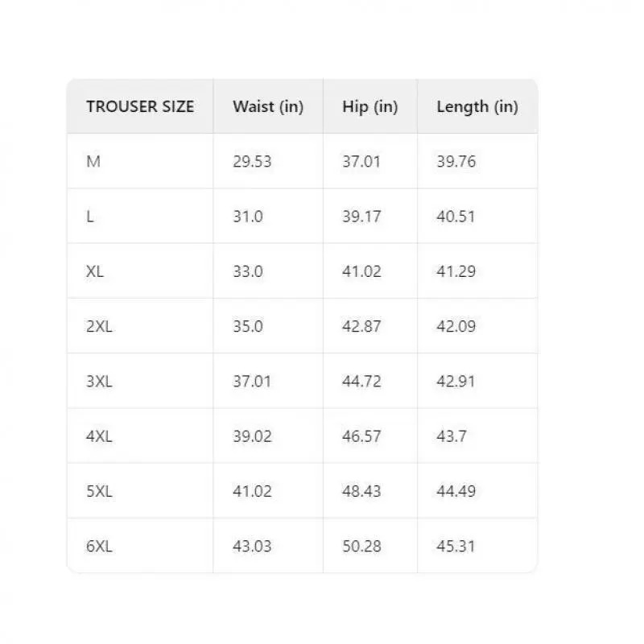644x644 pixels.
Task: Click the M size row label
Action: point(93,161)
